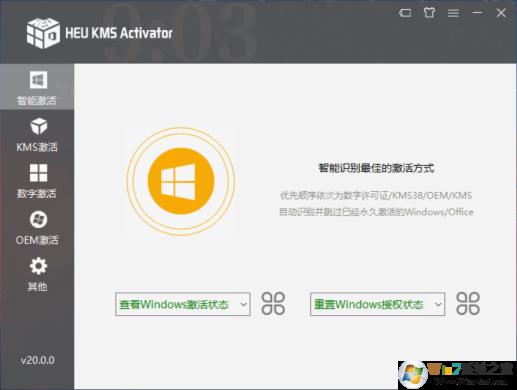Select the OEM激活 sidebar tab
Viewport: 517px width, 390px height.
click(37, 228)
